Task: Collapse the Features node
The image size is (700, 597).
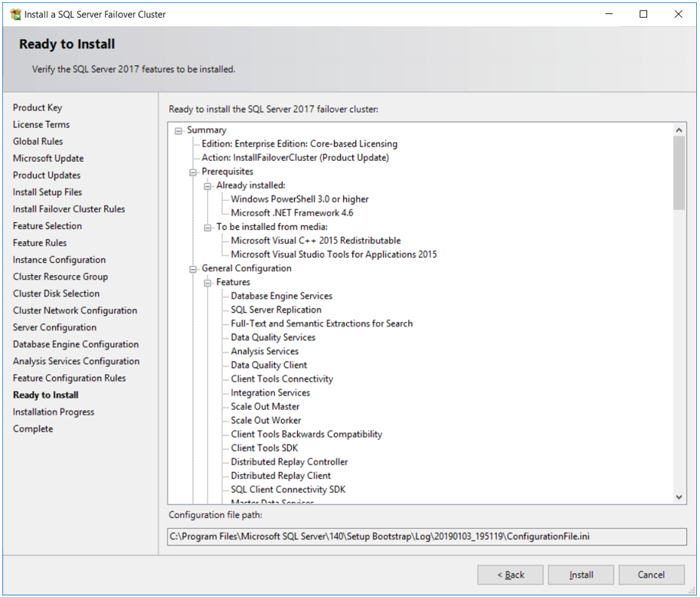Action: pyautogui.click(x=208, y=284)
